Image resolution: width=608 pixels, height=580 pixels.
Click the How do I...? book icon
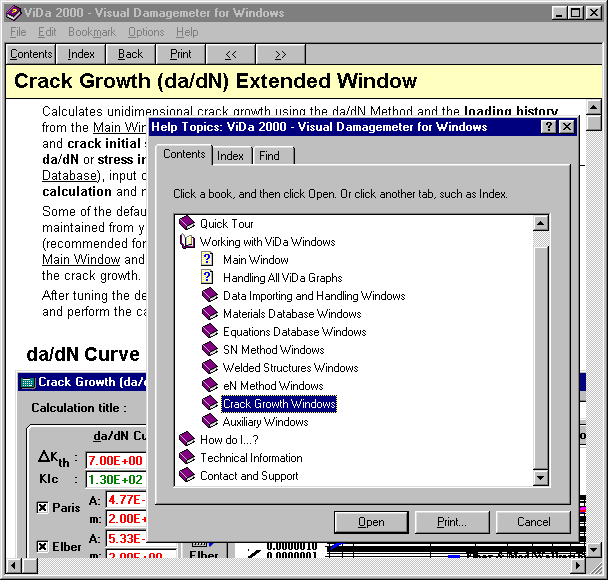pyautogui.click(x=187, y=439)
